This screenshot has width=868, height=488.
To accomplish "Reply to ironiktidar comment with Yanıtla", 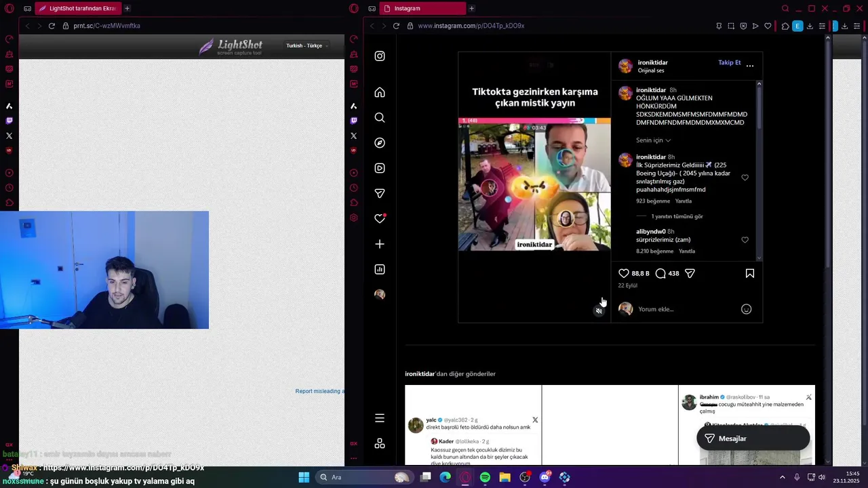I will (x=684, y=201).
